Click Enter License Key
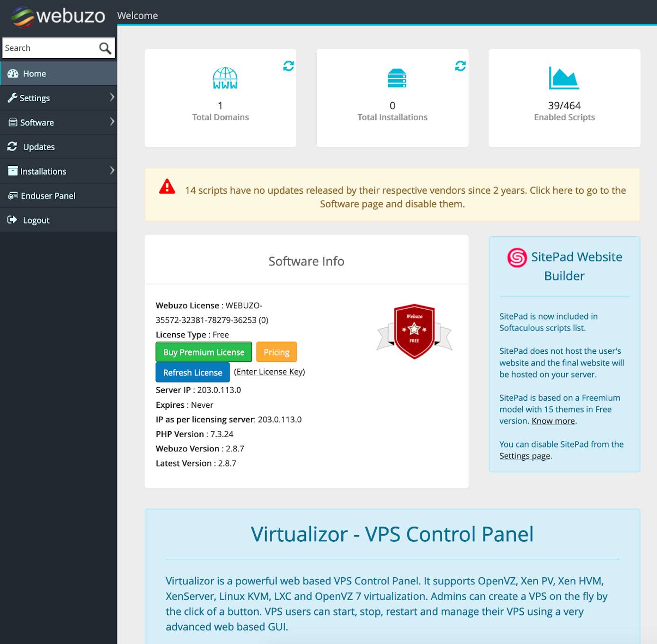 tap(270, 372)
